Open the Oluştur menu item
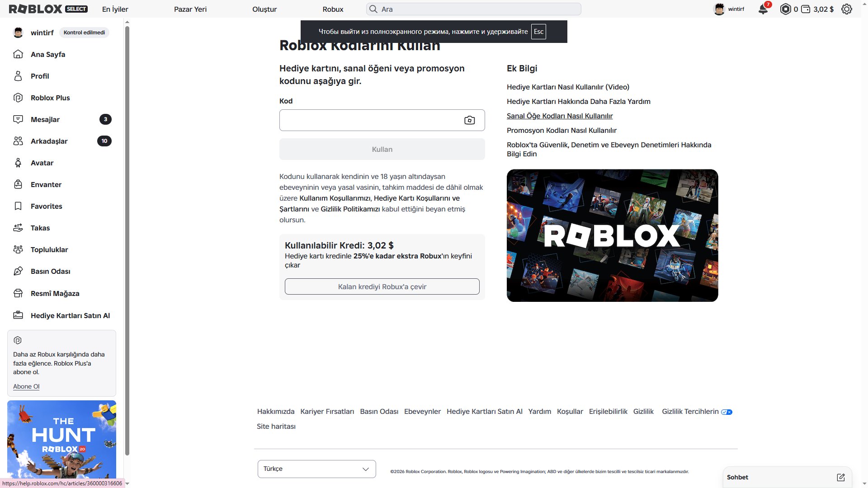Viewport: 868px width, 488px height. pyautogui.click(x=264, y=9)
